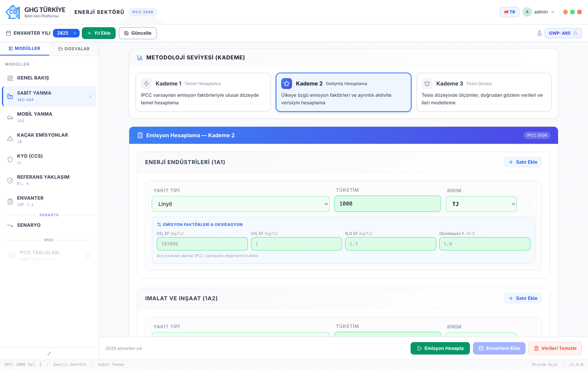Image resolution: width=588 pixels, height=369 pixels.
Task: Click the Kaçak Emisyonlar warning triangle icon
Action: pos(10,138)
